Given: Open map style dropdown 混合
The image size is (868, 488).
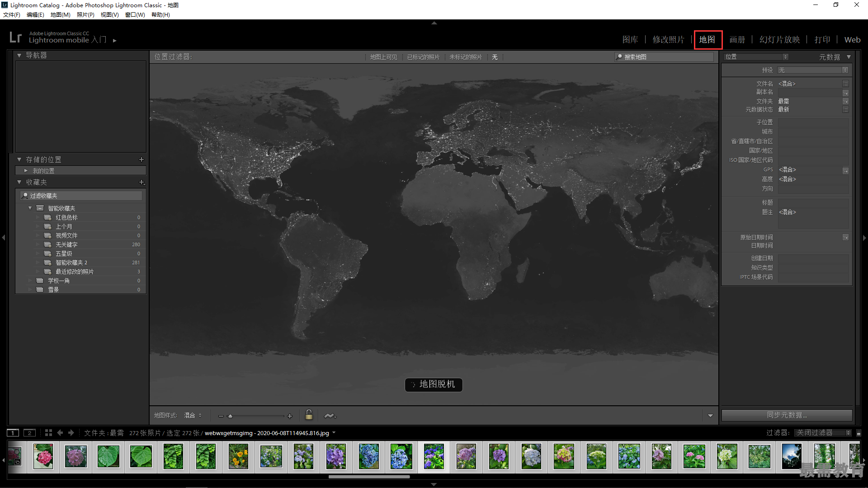Looking at the screenshot, I should point(193,415).
